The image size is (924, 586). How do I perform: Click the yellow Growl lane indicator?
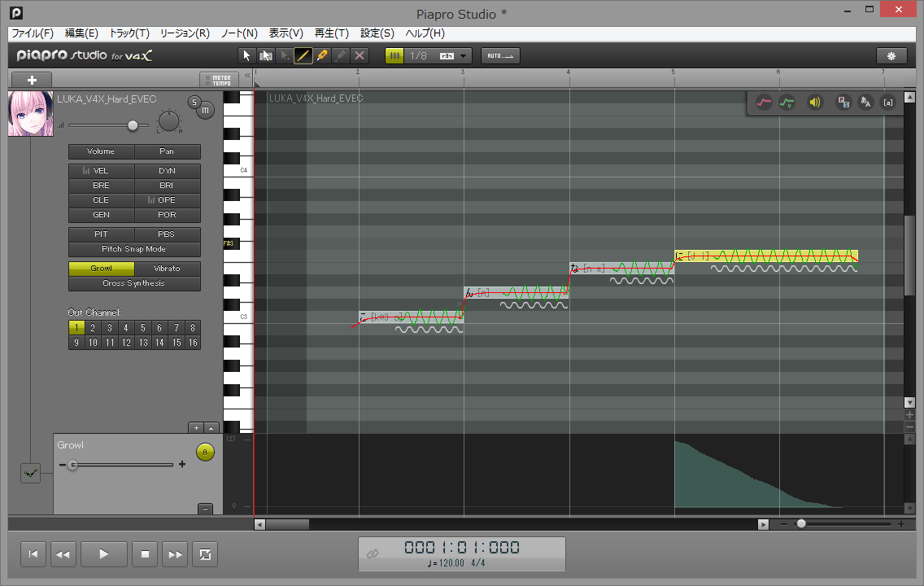tap(205, 453)
